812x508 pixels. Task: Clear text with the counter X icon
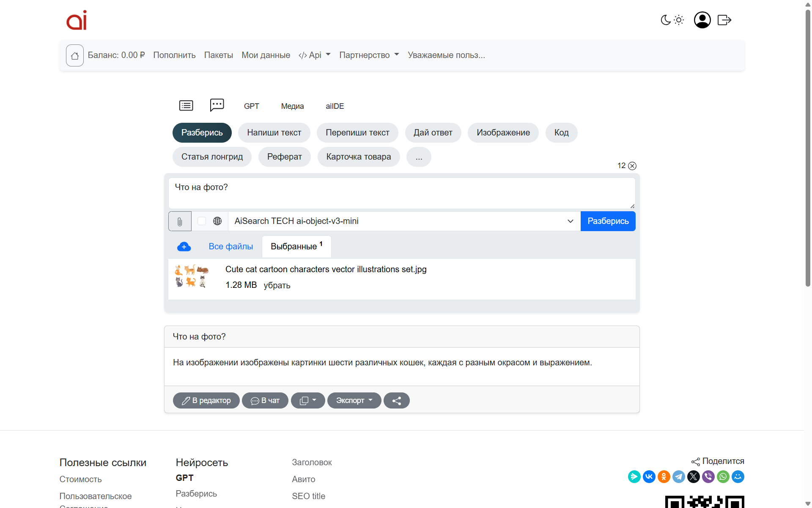click(x=632, y=166)
